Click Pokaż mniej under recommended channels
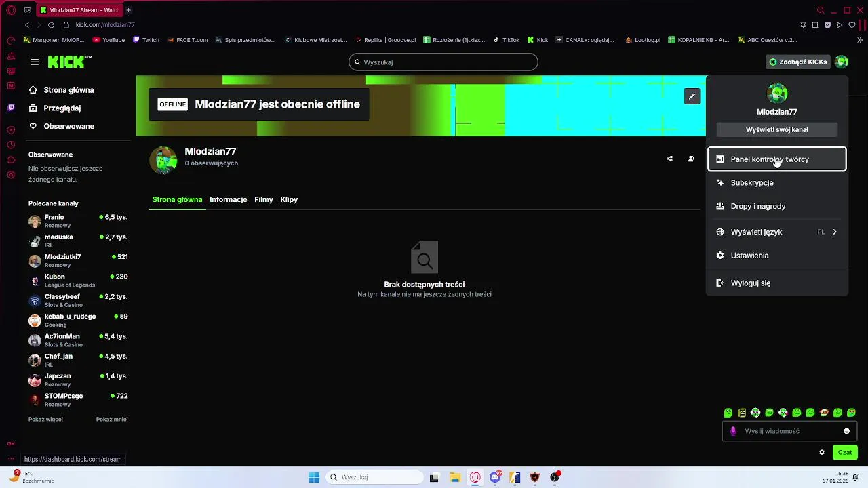Image resolution: width=868 pixels, height=488 pixels. click(x=112, y=420)
